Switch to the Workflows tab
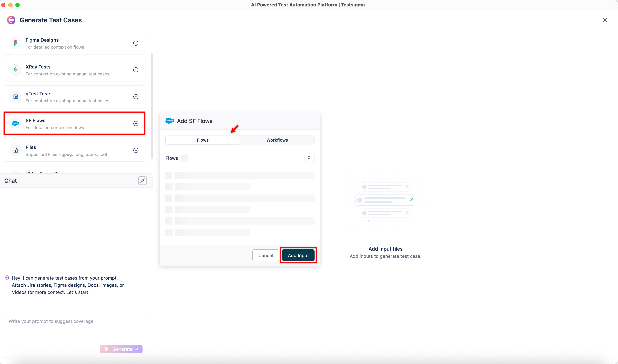This screenshot has width=618, height=364. click(277, 140)
